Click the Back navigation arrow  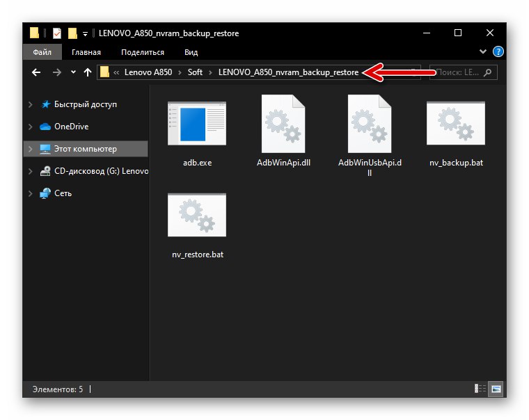coord(36,72)
